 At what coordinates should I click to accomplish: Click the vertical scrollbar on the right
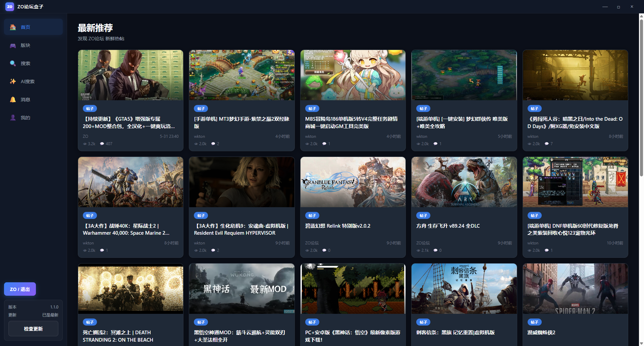(641, 97)
